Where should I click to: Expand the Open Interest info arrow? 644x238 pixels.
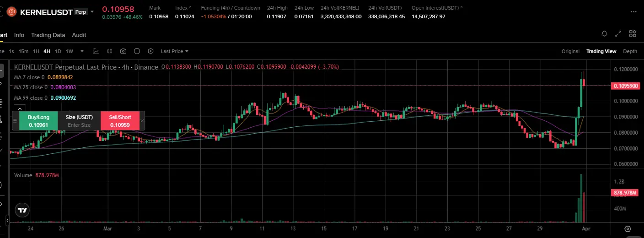[x=462, y=8]
